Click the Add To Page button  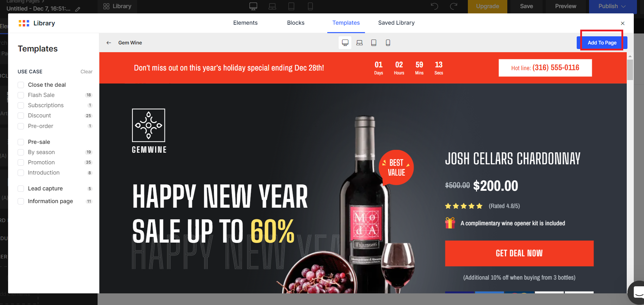[602, 43]
